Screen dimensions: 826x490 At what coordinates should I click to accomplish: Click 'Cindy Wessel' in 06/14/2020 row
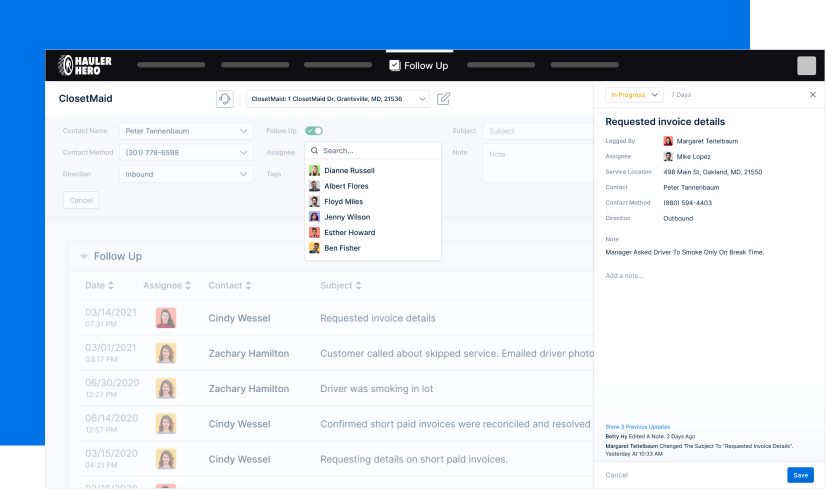pos(239,424)
